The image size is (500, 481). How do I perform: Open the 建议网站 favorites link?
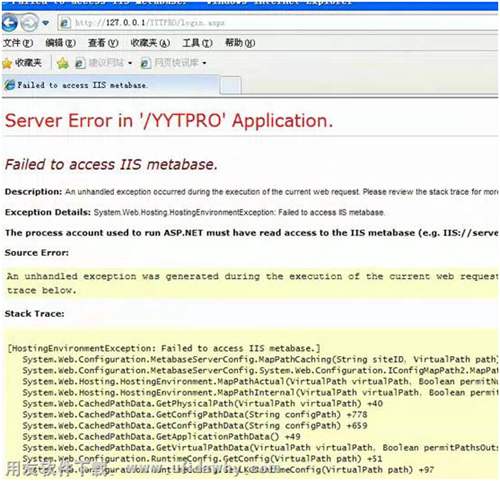click(x=99, y=63)
